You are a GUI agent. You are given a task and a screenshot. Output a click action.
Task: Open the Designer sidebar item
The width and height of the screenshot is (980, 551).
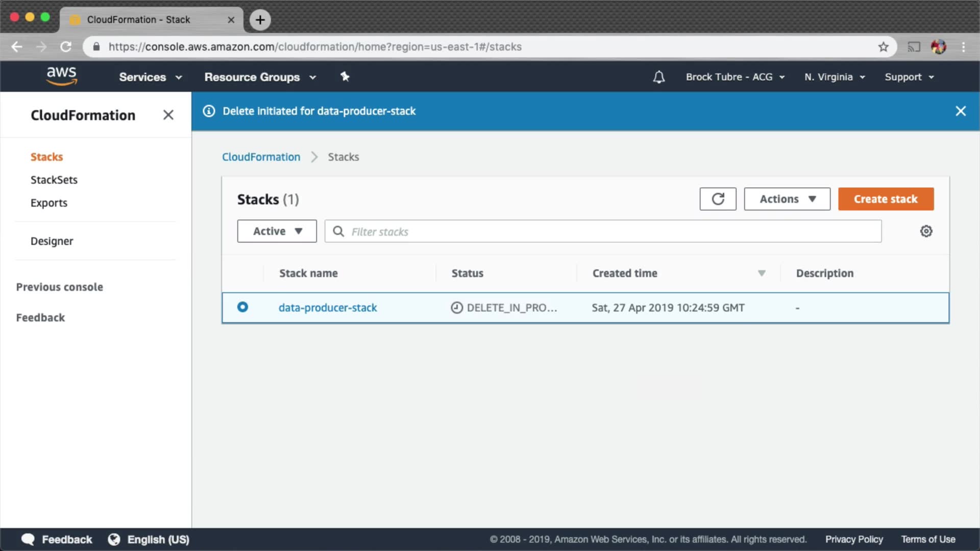pos(52,241)
